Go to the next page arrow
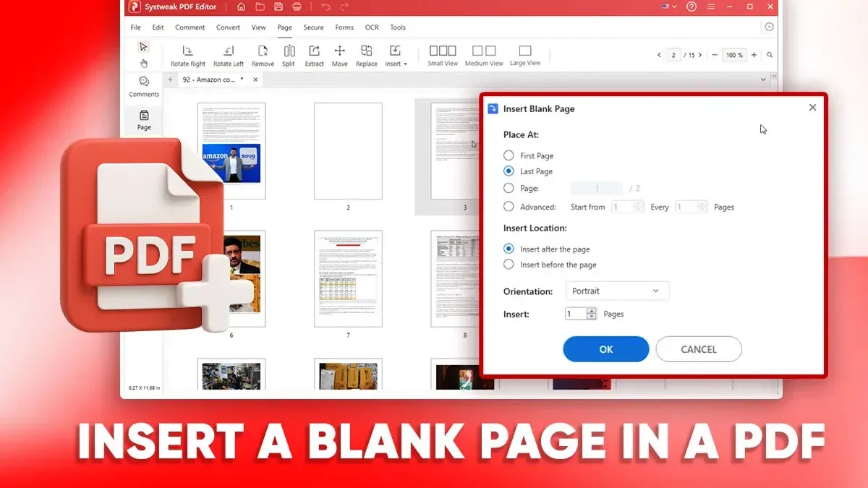The width and height of the screenshot is (868, 488). [700, 55]
